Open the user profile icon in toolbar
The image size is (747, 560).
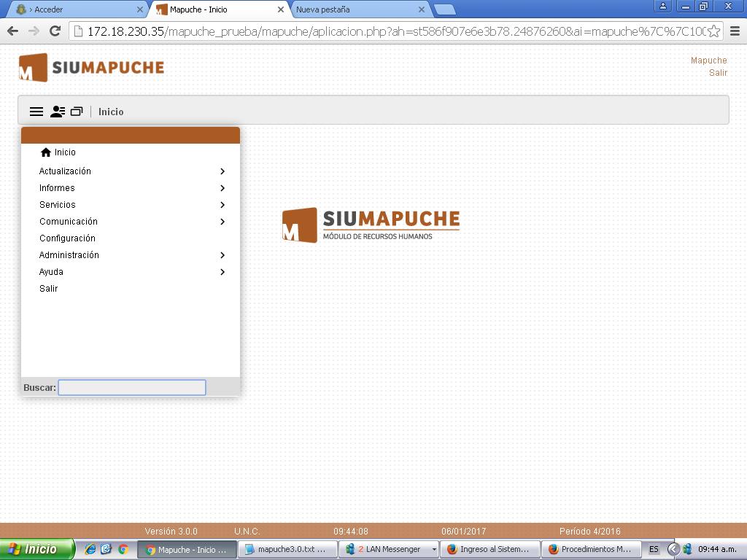58,112
